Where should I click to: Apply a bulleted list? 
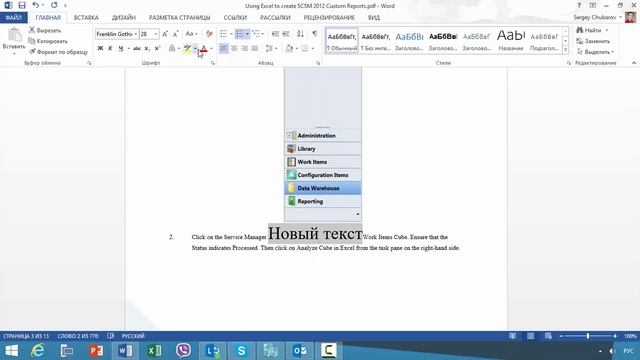[x=223, y=34]
